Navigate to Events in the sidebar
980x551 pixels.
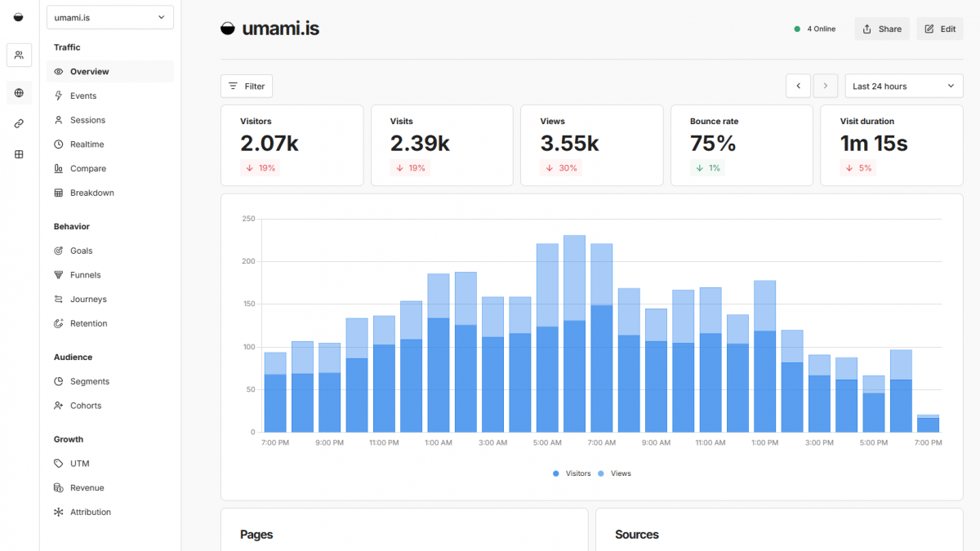coord(83,96)
